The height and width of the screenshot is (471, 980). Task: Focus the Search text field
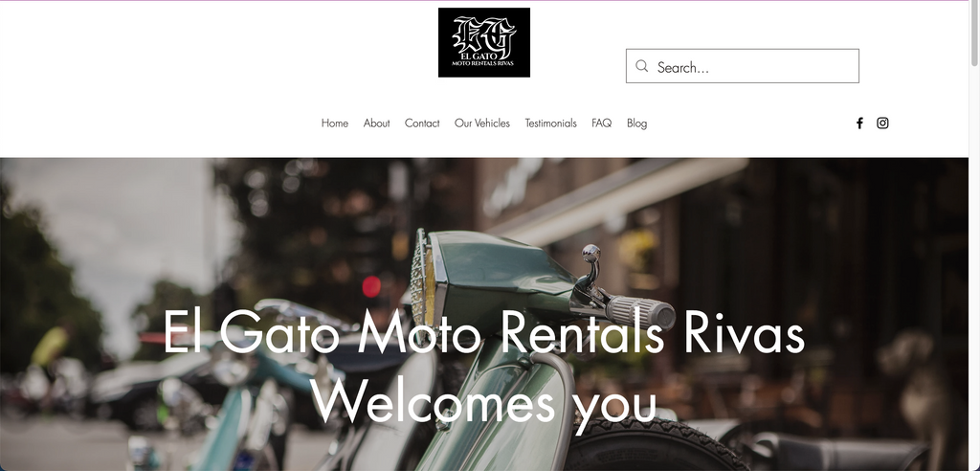click(743, 66)
